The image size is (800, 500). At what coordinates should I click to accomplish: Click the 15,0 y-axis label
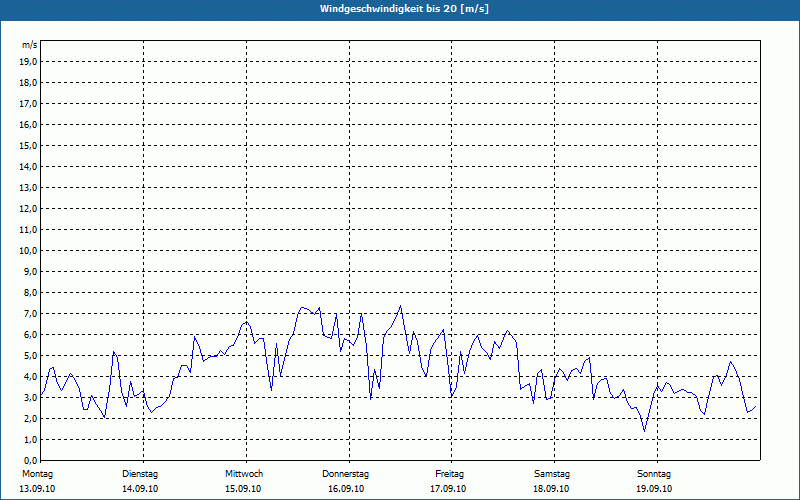(x=28, y=145)
